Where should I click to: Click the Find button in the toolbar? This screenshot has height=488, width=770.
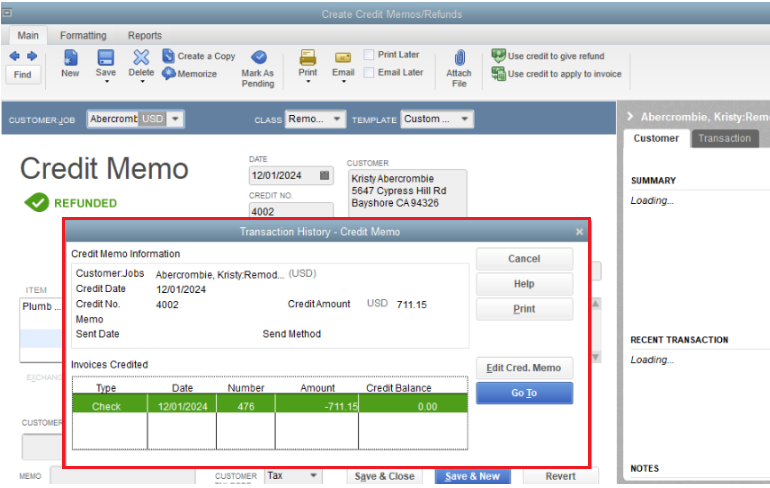click(x=22, y=75)
